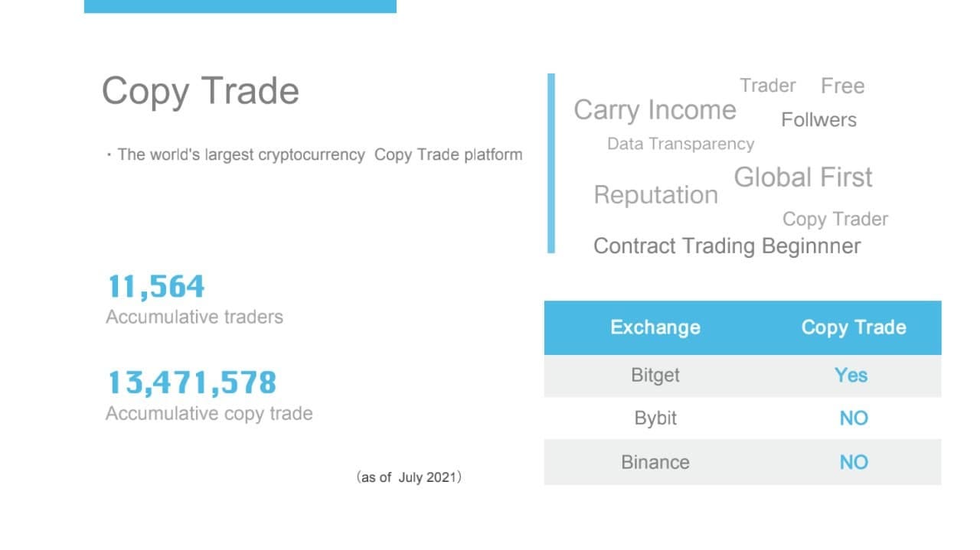Viewport: 980px width, 550px height.
Task: Select the Data Transparency label
Action: pyautogui.click(x=681, y=144)
